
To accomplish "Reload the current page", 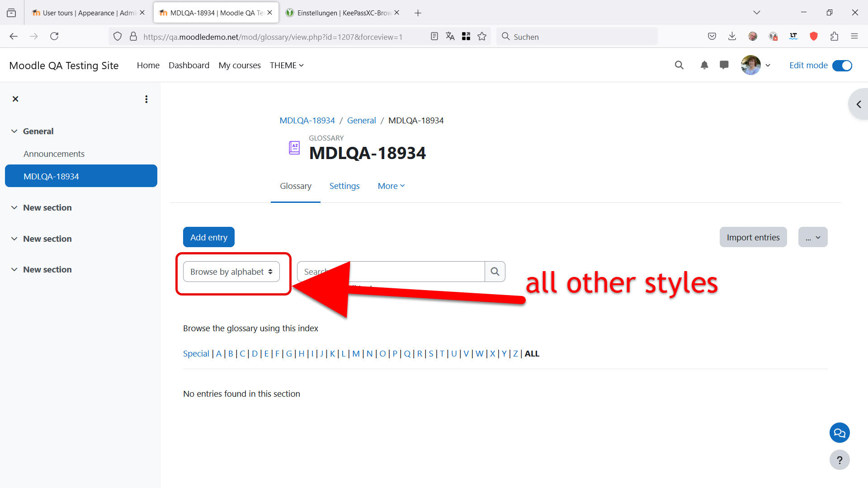I will click(x=54, y=37).
